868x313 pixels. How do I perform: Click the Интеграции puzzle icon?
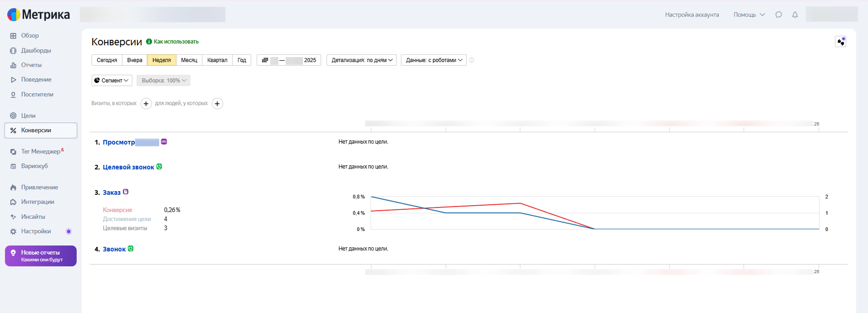click(13, 202)
